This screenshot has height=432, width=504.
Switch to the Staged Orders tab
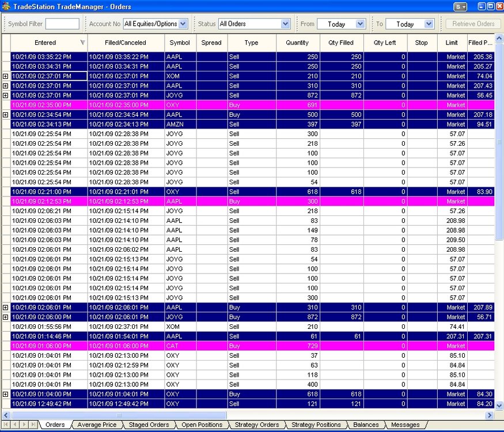tap(149, 425)
